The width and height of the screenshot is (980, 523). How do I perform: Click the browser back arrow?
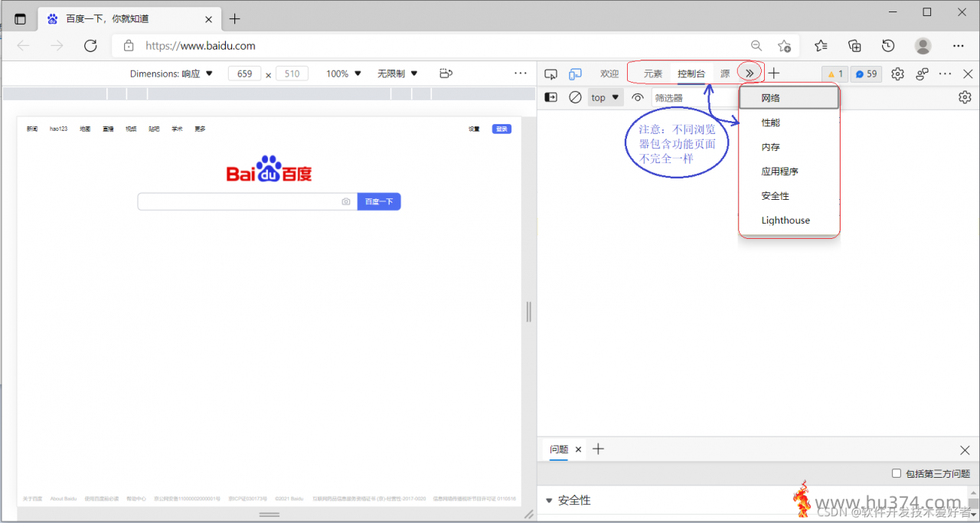(x=23, y=45)
